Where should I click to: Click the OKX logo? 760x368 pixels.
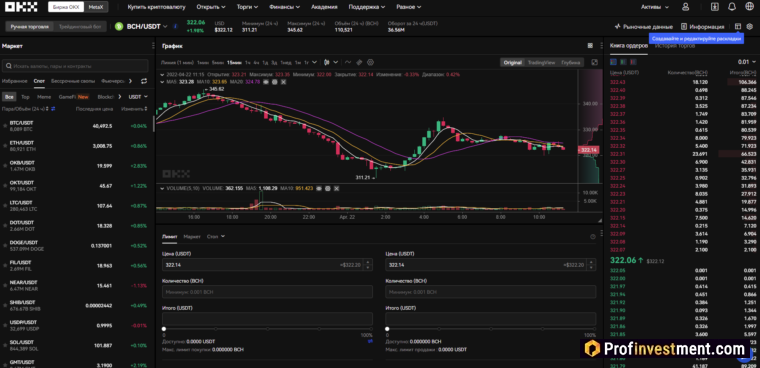(21, 7)
